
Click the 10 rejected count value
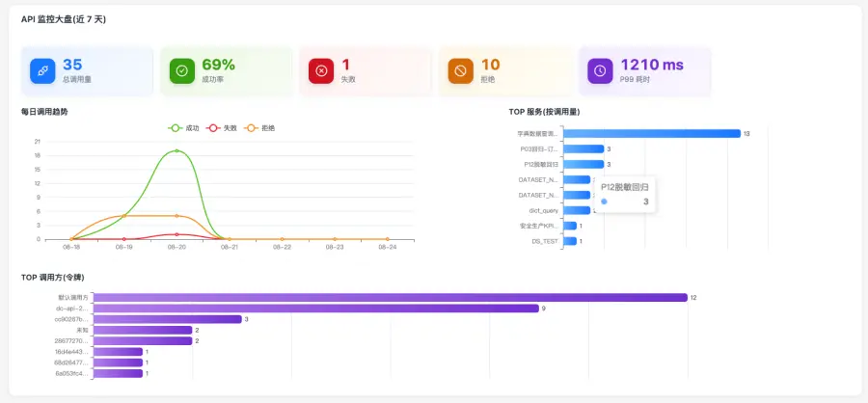tap(491, 65)
